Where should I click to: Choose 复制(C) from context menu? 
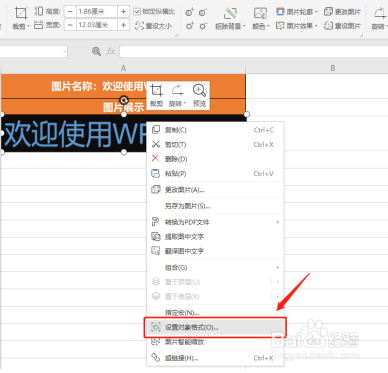click(215, 130)
